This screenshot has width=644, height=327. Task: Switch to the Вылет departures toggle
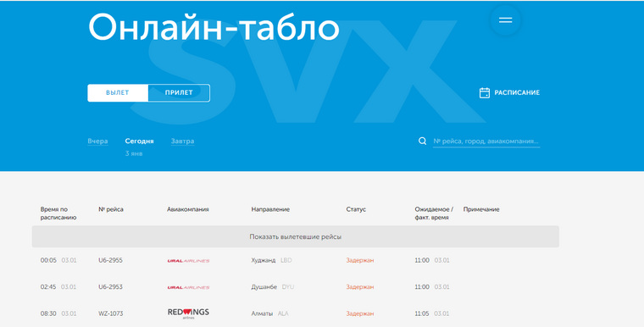pos(118,93)
